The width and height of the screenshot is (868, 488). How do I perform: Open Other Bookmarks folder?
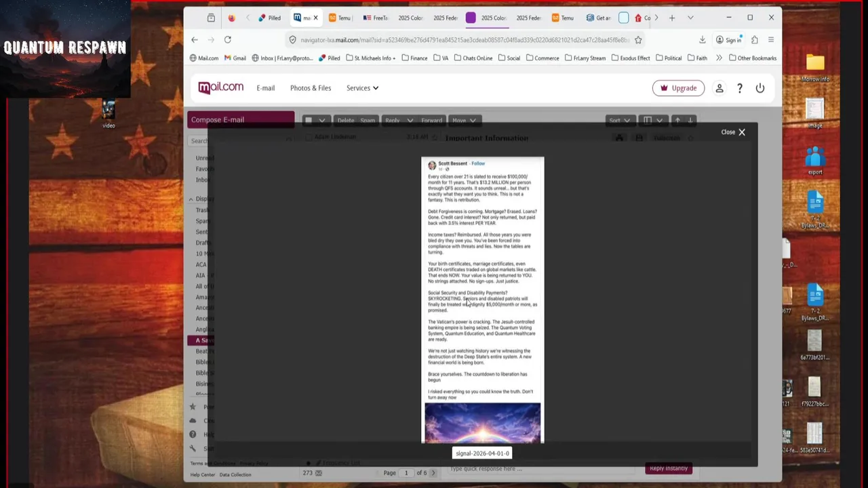click(752, 58)
